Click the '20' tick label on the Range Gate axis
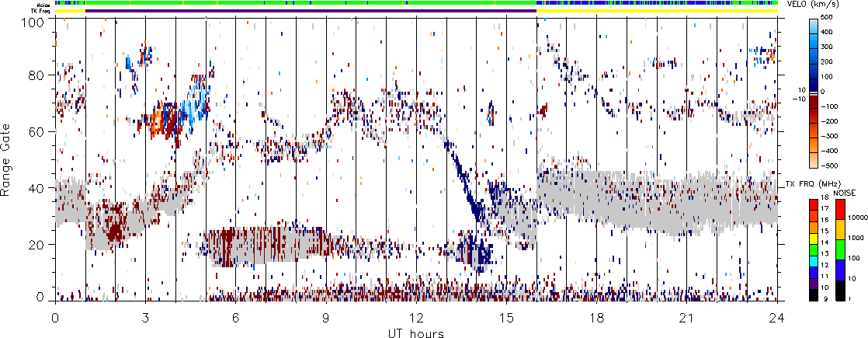The height and width of the screenshot is (338, 868). pos(36,244)
